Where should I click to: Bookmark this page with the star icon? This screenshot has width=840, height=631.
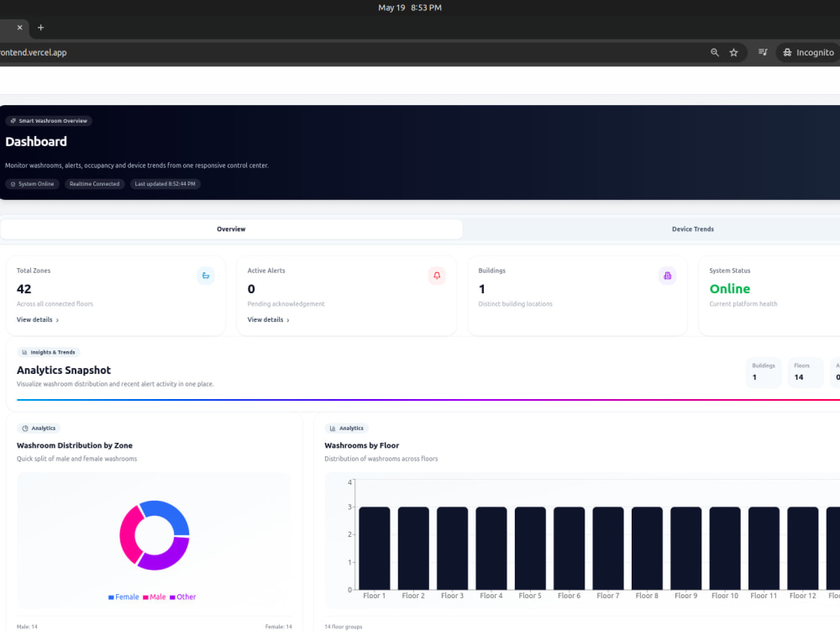point(734,52)
